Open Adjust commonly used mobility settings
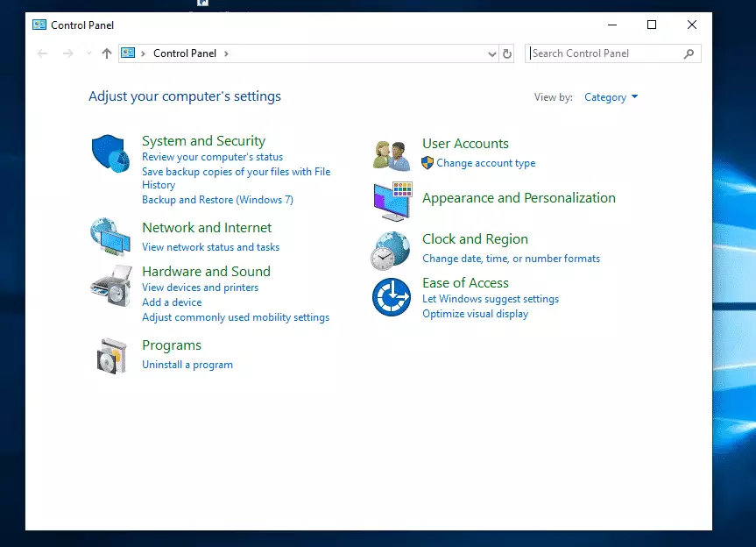 (236, 317)
